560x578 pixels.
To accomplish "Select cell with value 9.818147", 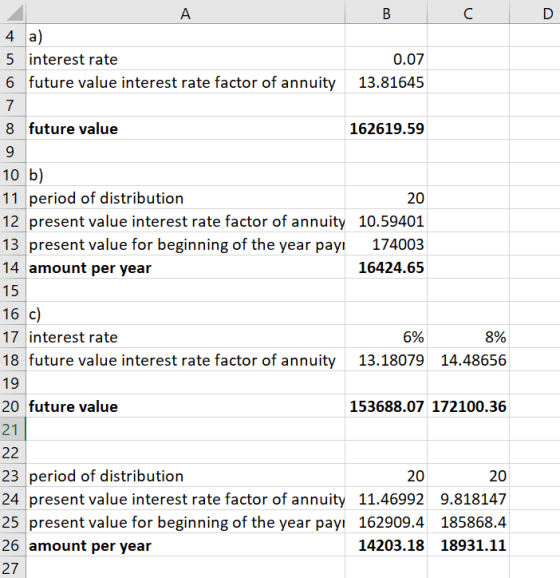I will click(x=468, y=499).
